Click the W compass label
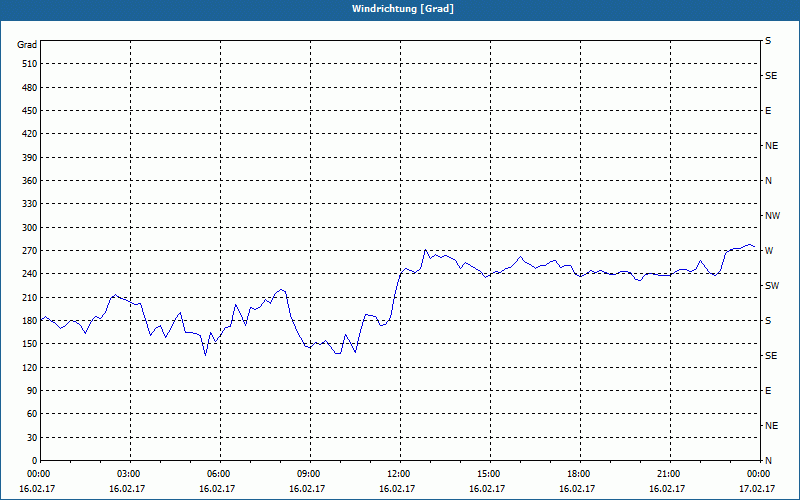This screenshot has height=500, width=800. (x=769, y=251)
